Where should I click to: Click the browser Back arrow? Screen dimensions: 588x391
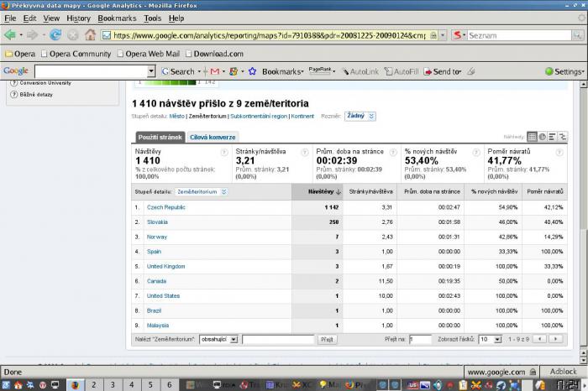(x=9, y=35)
